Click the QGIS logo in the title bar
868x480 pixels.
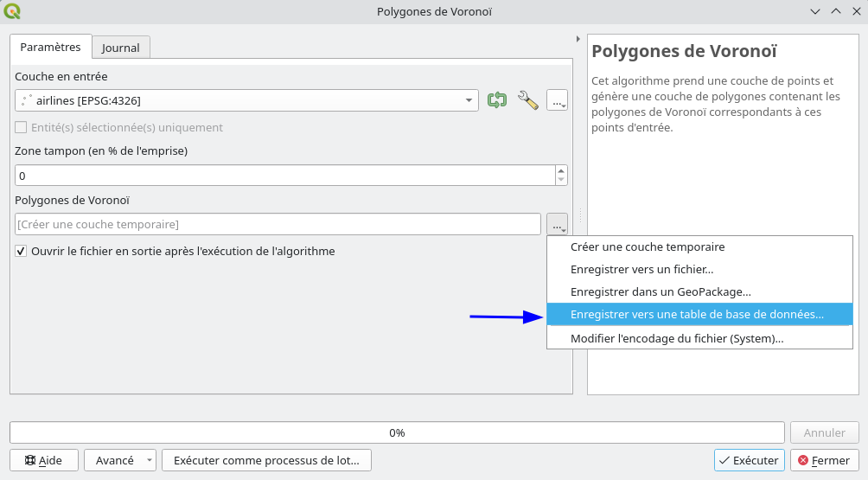(x=11, y=11)
